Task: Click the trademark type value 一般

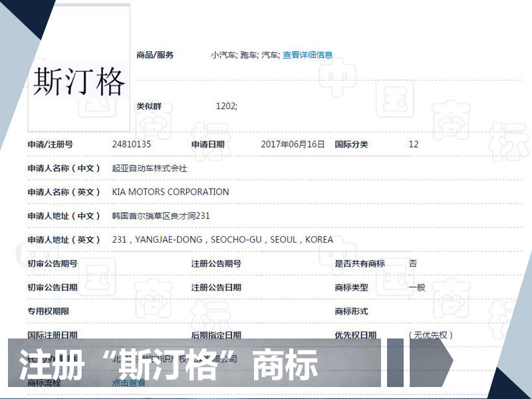Action: click(417, 287)
